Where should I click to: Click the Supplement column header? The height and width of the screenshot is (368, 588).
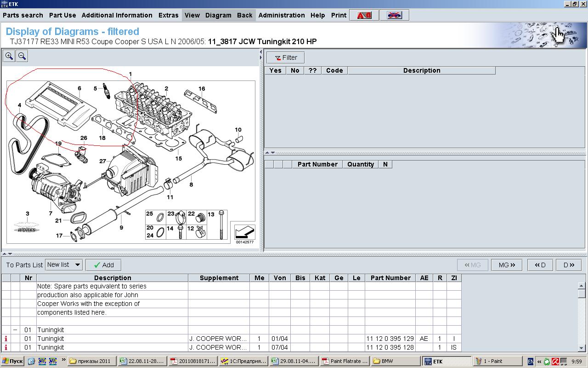click(x=219, y=278)
